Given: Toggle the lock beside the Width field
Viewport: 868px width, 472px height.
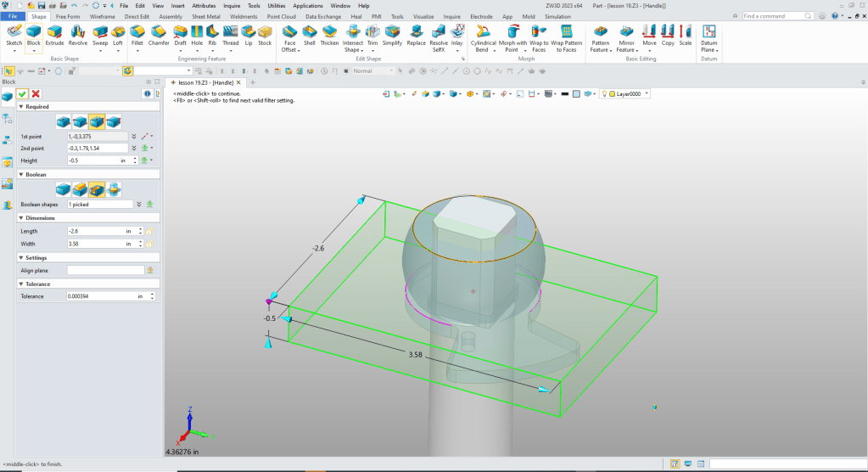Looking at the screenshot, I should 150,244.
